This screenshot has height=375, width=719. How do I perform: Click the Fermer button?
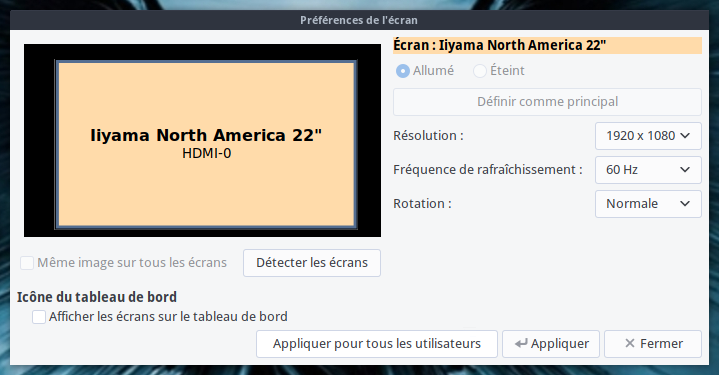coord(653,344)
